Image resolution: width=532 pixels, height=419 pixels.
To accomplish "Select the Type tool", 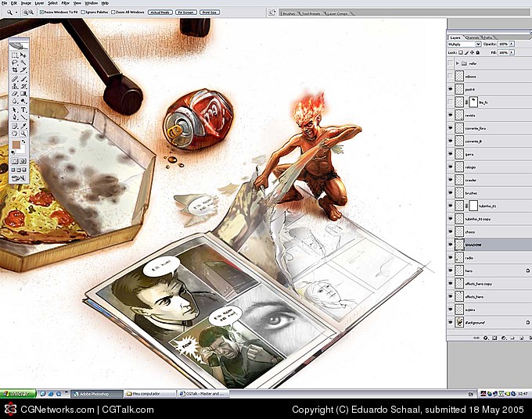I will click(23, 109).
